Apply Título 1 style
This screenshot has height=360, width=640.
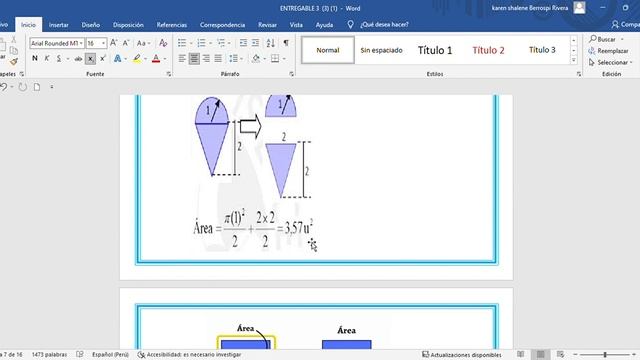click(x=435, y=50)
